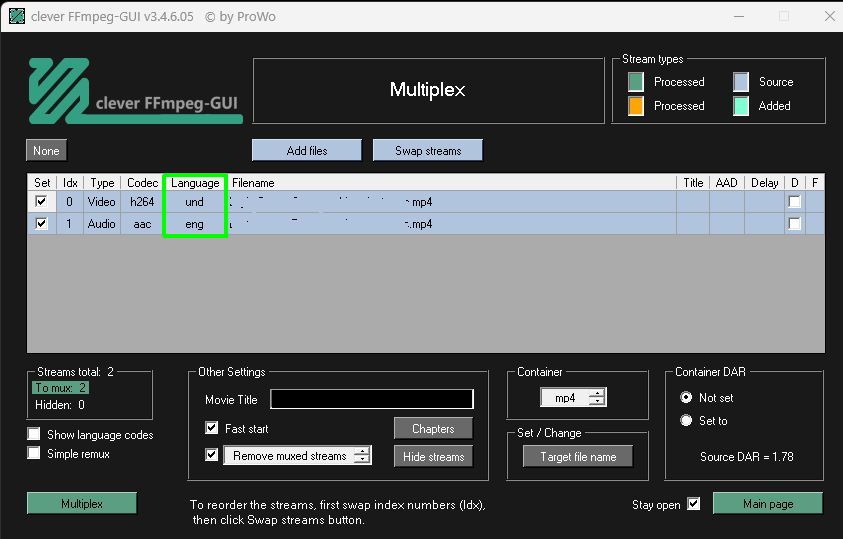Click the Language column header

[x=195, y=183]
